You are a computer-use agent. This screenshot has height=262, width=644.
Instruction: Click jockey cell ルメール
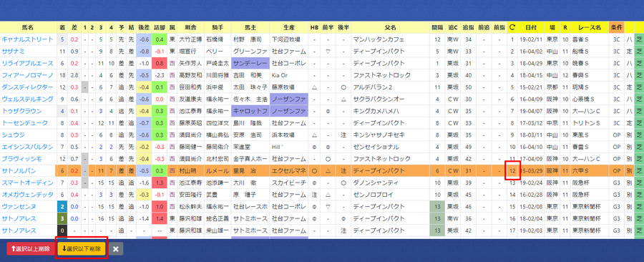click(x=218, y=170)
